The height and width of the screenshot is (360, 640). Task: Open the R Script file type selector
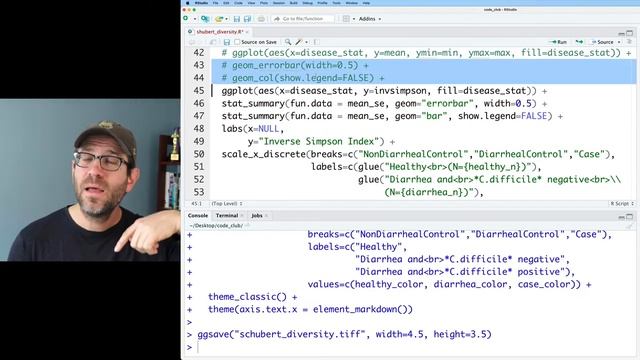pyautogui.click(x=622, y=203)
